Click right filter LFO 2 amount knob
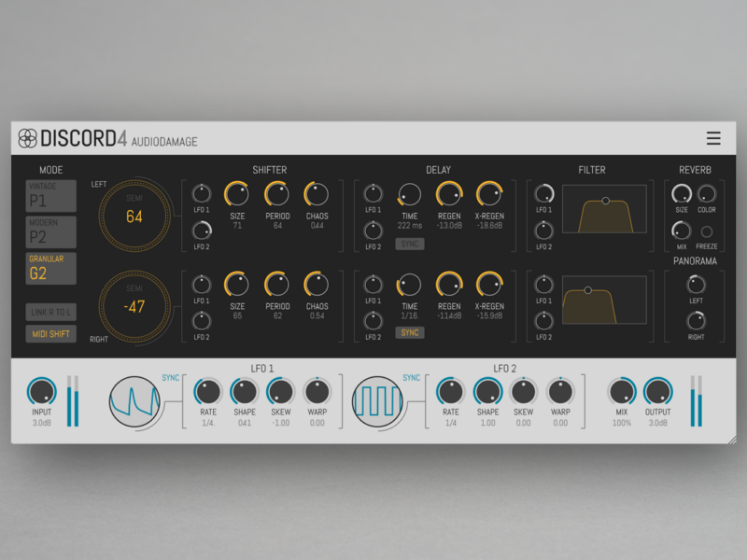Image resolution: width=747 pixels, height=560 pixels. coord(544,321)
